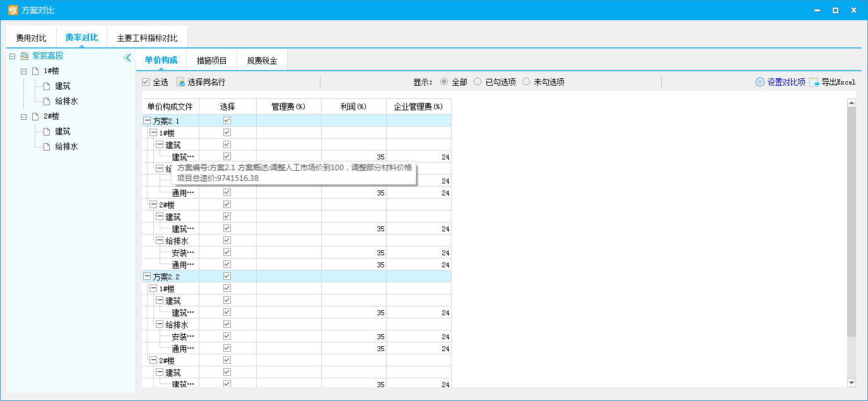Collapse the 紫宸嘉园 root tree node
This screenshot has width=868, height=401.
13,56
